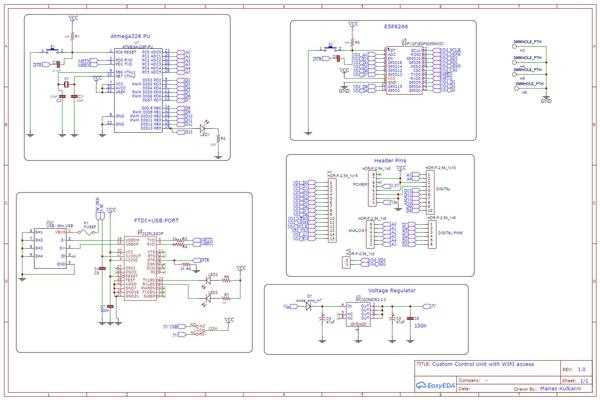Select the voltage regulator IC body
Image resolution: width=600 pixels, height=400 pixels.
[358, 315]
